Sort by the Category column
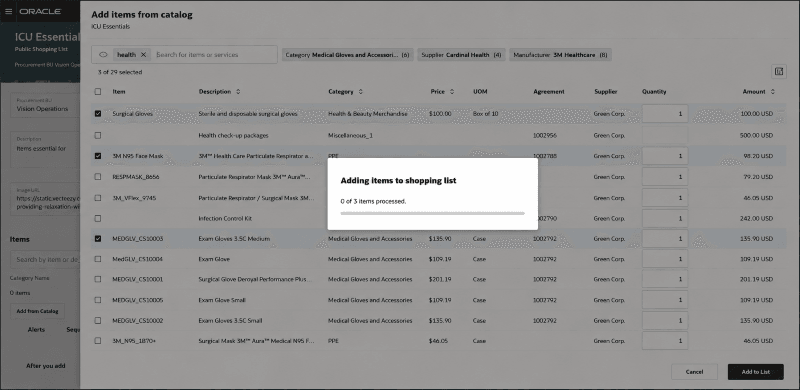The width and height of the screenshot is (800, 390). (x=361, y=92)
